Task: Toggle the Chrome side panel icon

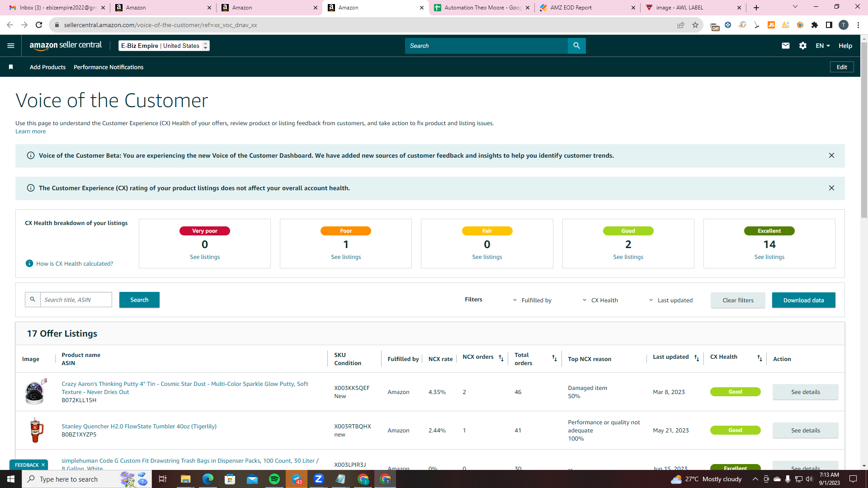Action: pos(829,25)
